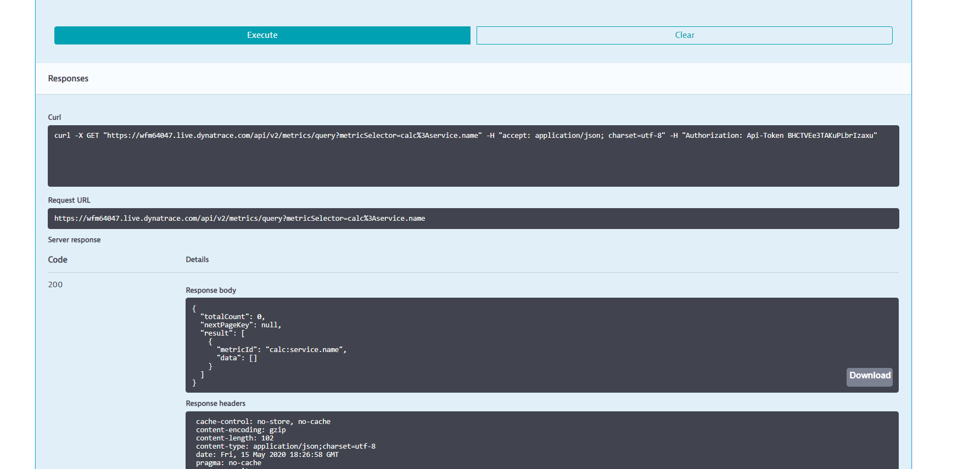Click the Execute button
980x469 pixels.
(262, 35)
